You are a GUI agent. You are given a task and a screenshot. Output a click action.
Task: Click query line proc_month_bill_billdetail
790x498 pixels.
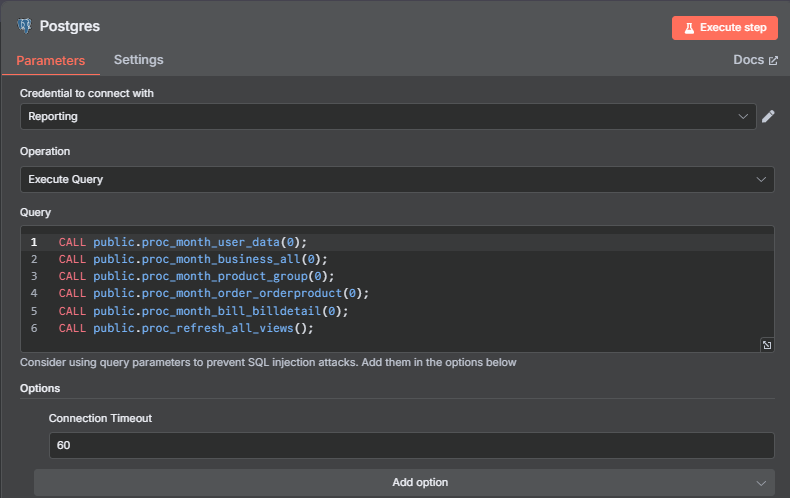tap(203, 311)
